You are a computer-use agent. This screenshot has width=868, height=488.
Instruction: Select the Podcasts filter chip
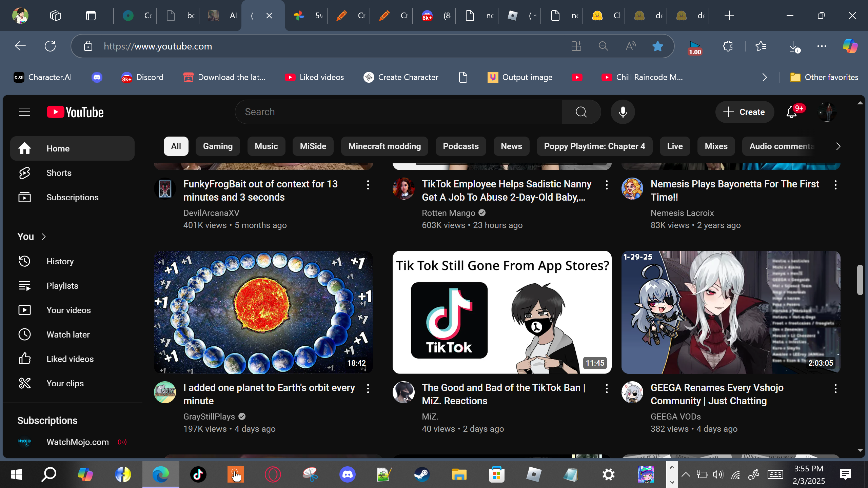(461, 146)
